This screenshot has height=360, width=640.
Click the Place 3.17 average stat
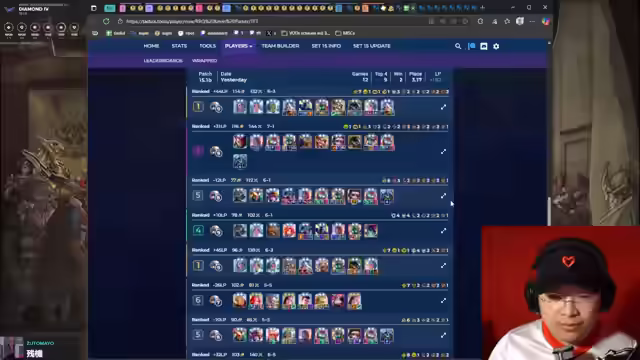click(x=416, y=77)
